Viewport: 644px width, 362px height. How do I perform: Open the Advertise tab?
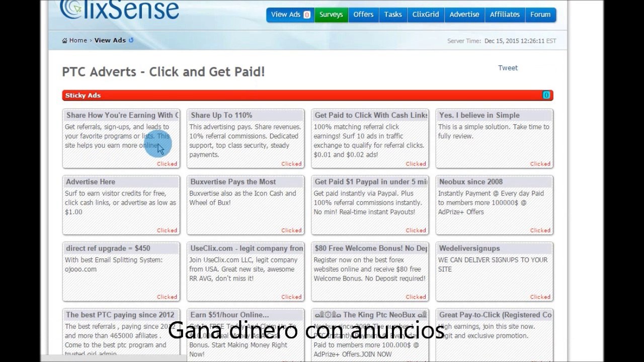(x=464, y=15)
